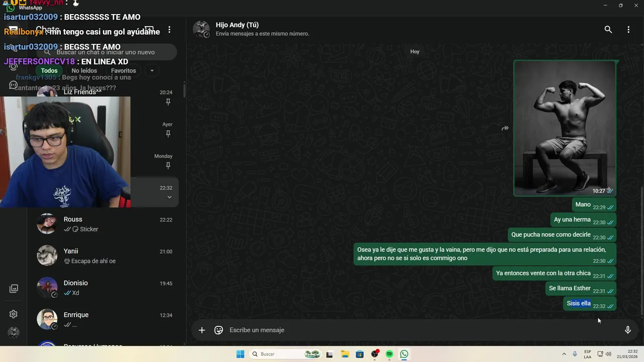Open the emoji and sticker picker

219,330
